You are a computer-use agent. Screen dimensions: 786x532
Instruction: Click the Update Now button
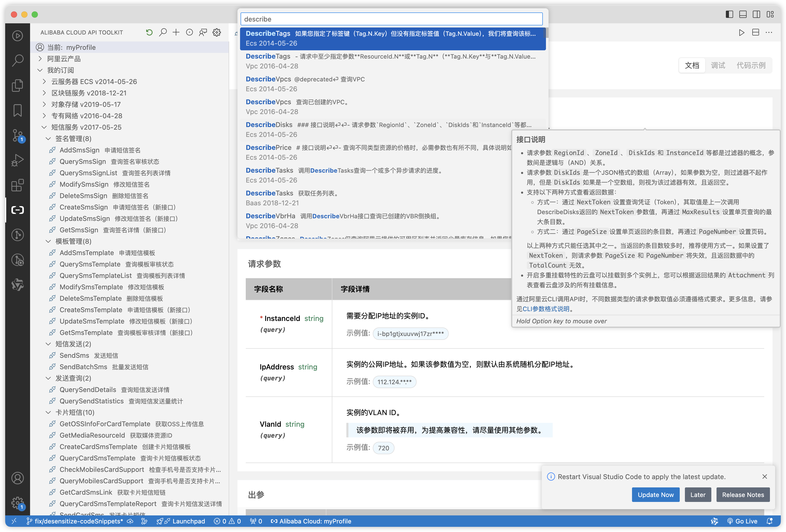(x=655, y=494)
